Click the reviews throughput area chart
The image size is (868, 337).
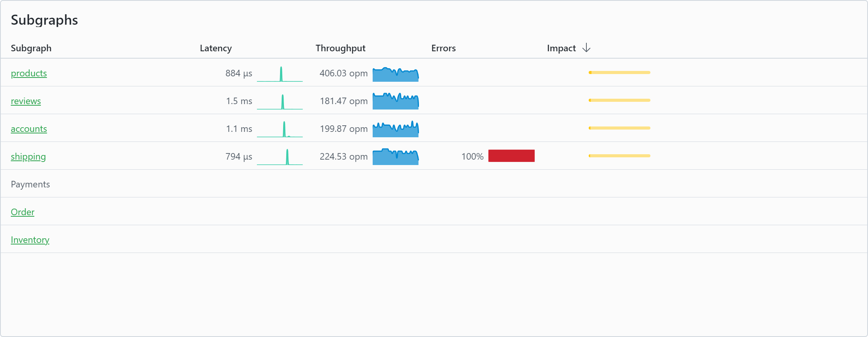(x=395, y=101)
